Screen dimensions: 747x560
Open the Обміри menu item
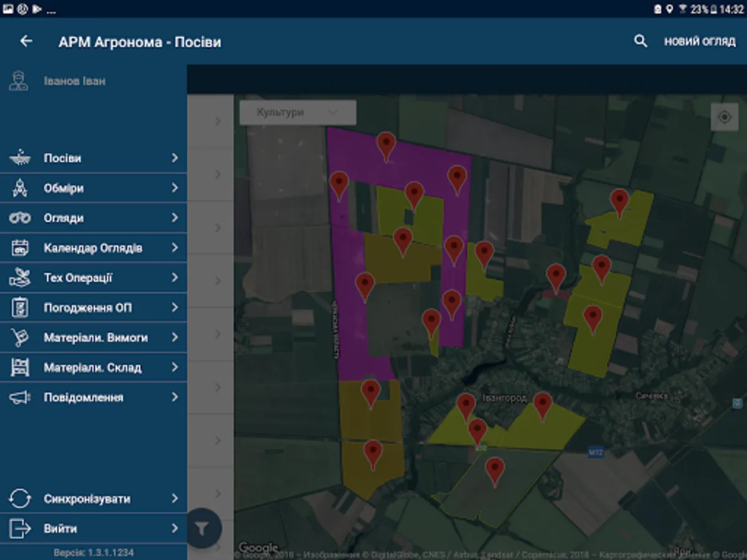click(x=93, y=188)
